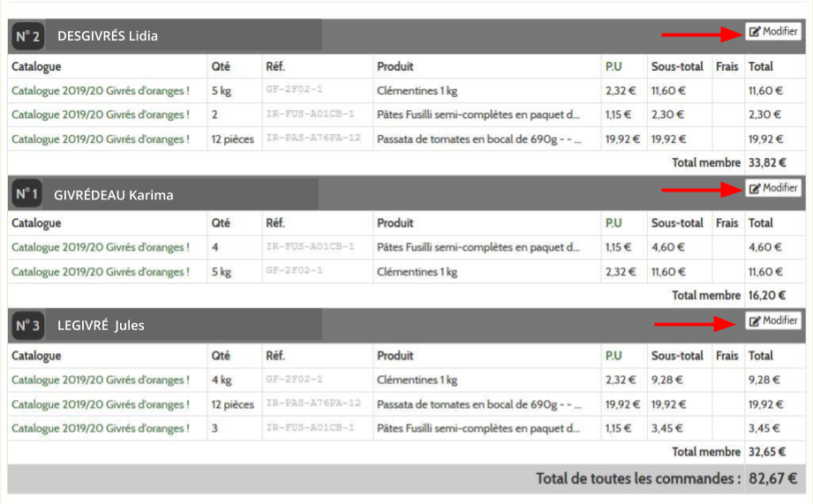Image resolution: width=813 pixels, height=504 pixels.
Task: Select the member name GIVRÉDEAU Karima
Action: tap(114, 195)
